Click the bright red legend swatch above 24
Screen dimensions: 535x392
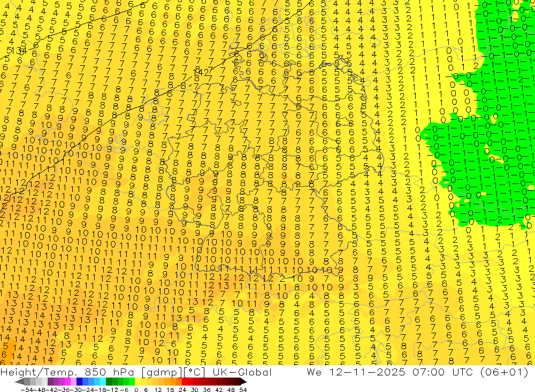click(x=185, y=382)
